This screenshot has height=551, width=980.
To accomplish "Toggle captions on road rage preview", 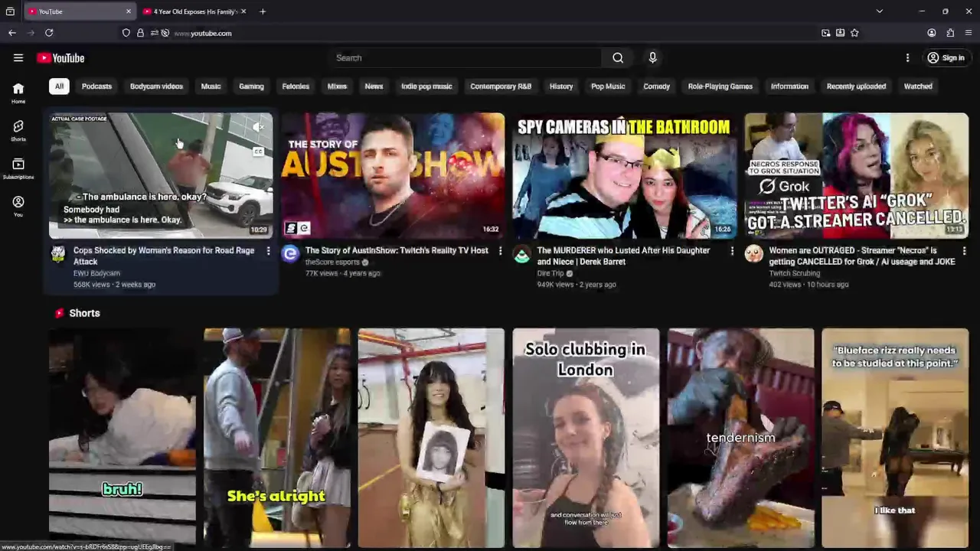I will pyautogui.click(x=259, y=152).
